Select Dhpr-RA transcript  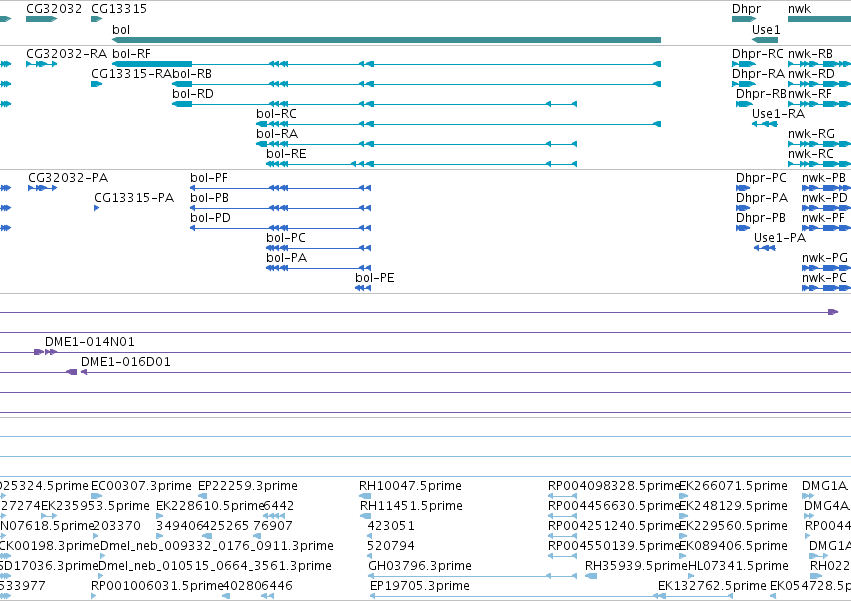[744, 84]
